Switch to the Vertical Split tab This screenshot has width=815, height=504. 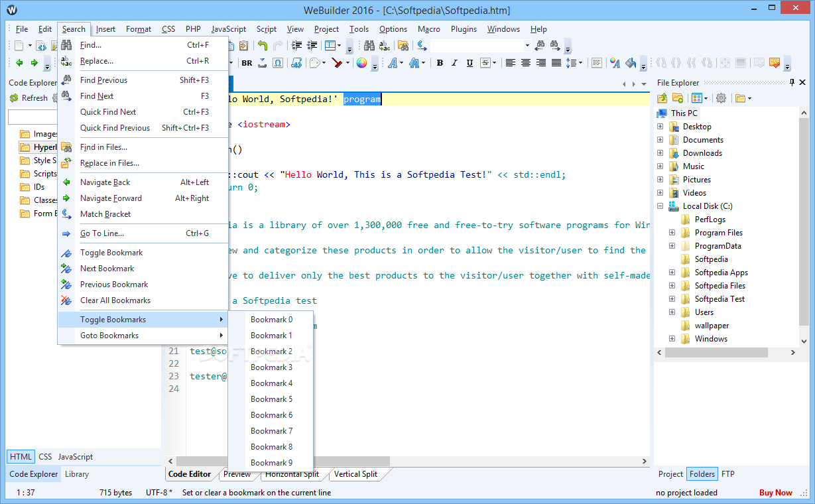(355, 474)
